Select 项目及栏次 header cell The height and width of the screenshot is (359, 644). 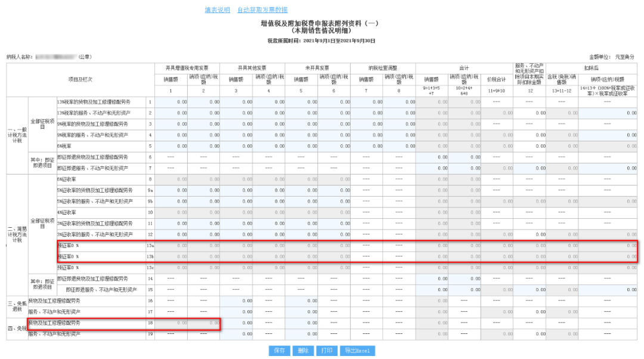pyautogui.click(x=80, y=80)
